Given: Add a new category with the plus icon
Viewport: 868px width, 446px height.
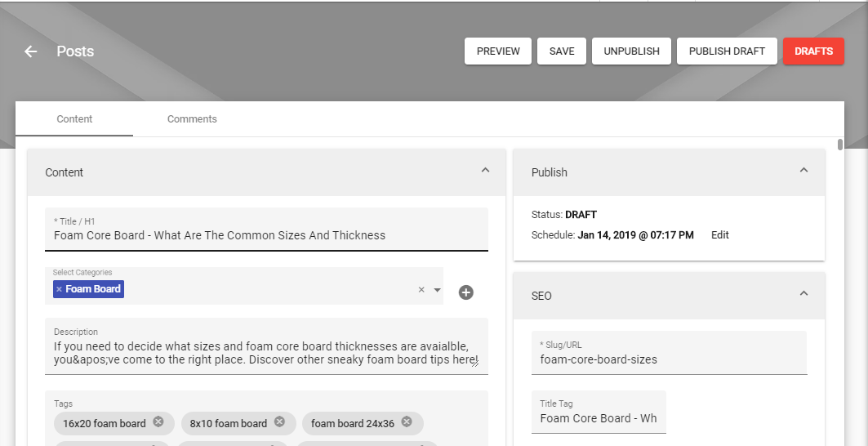Looking at the screenshot, I should [x=466, y=292].
